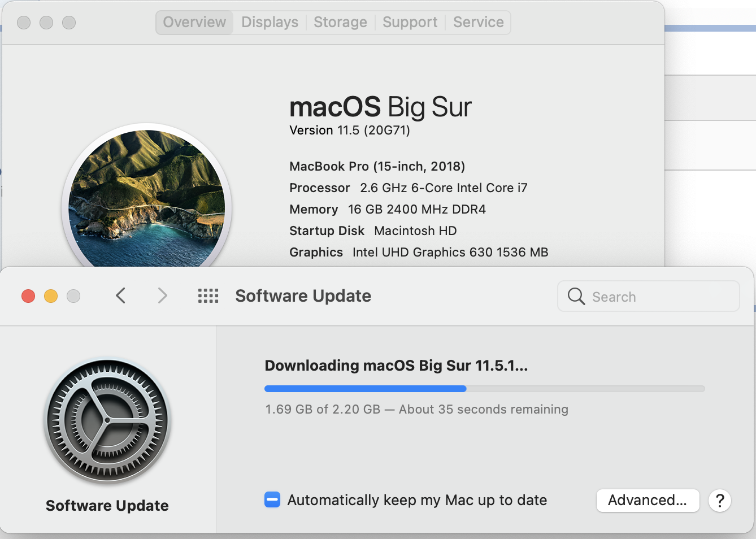Click the Macintosh HD startup disk value
This screenshot has width=756, height=539.
click(415, 231)
